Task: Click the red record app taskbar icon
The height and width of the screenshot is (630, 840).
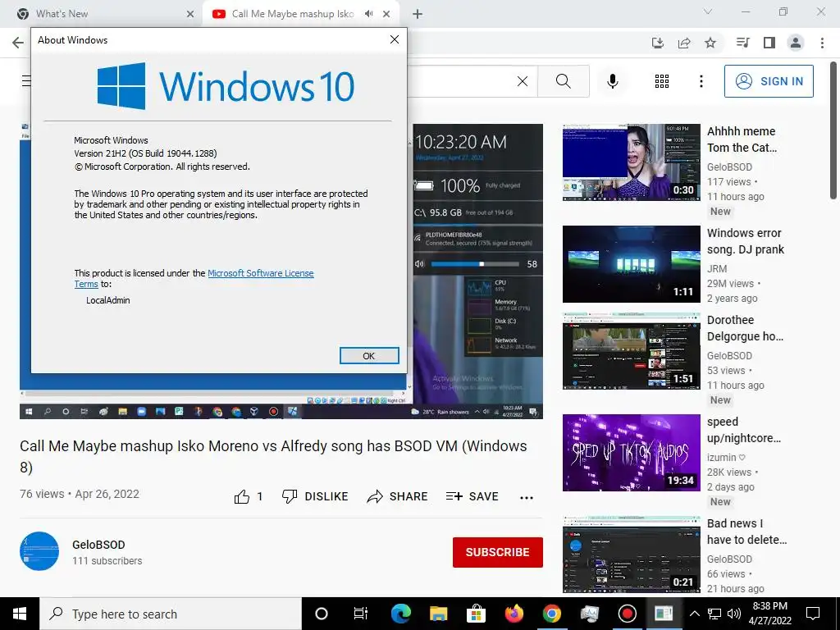Action: [x=627, y=614]
